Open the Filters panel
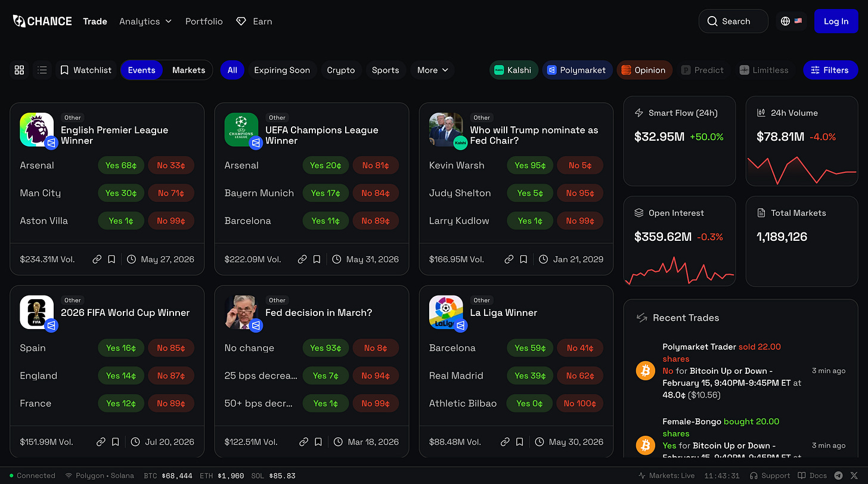Viewport: 868px width, 484px height. [x=830, y=70]
